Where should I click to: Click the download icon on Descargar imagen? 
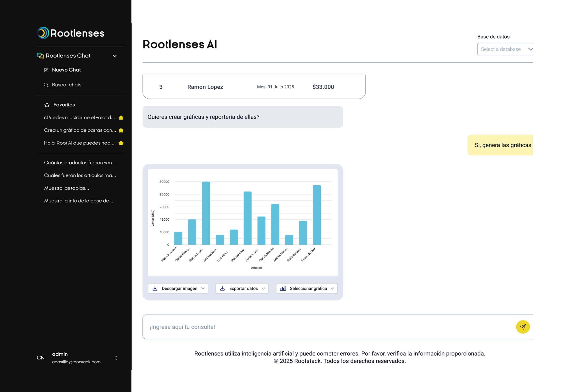tap(155, 288)
